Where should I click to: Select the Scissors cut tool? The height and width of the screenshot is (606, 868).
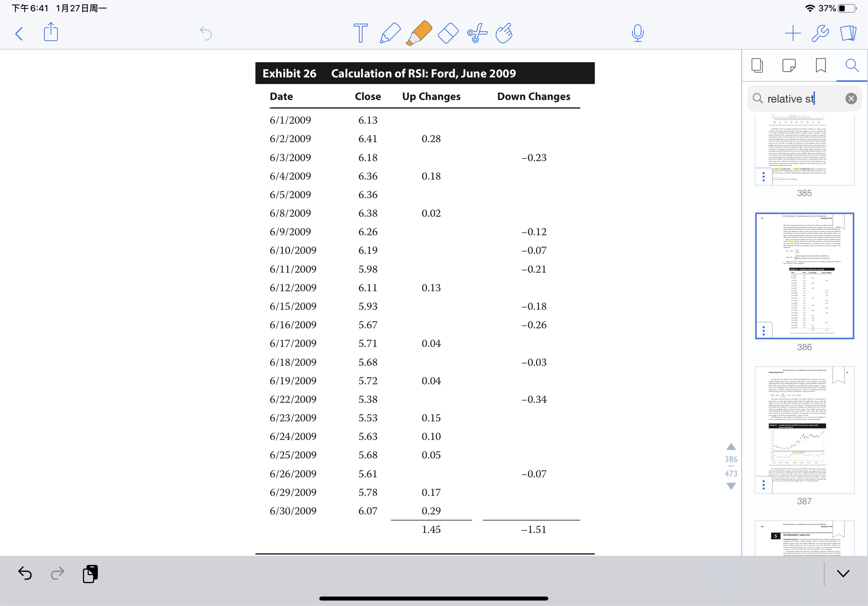click(x=477, y=33)
